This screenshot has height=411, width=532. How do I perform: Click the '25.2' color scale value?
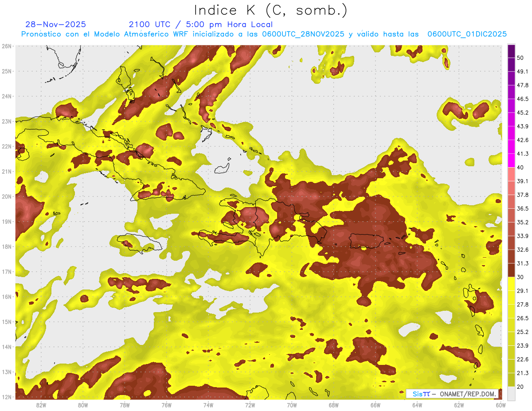(x=522, y=332)
